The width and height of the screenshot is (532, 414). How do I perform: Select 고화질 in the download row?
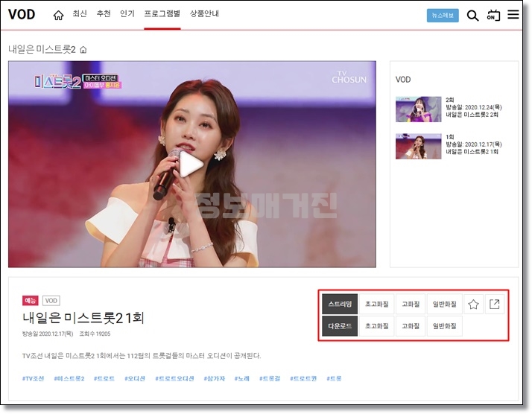coord(411,326)
